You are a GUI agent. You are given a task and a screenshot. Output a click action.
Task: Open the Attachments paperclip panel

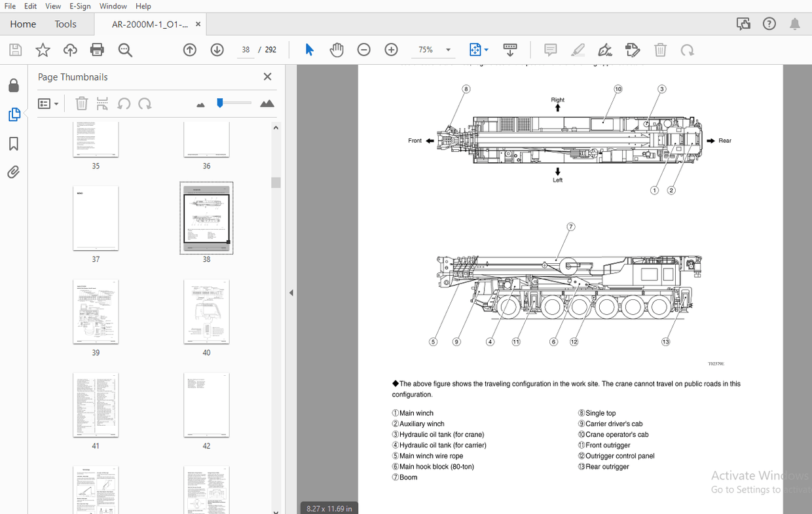click(x=13, y=172)
